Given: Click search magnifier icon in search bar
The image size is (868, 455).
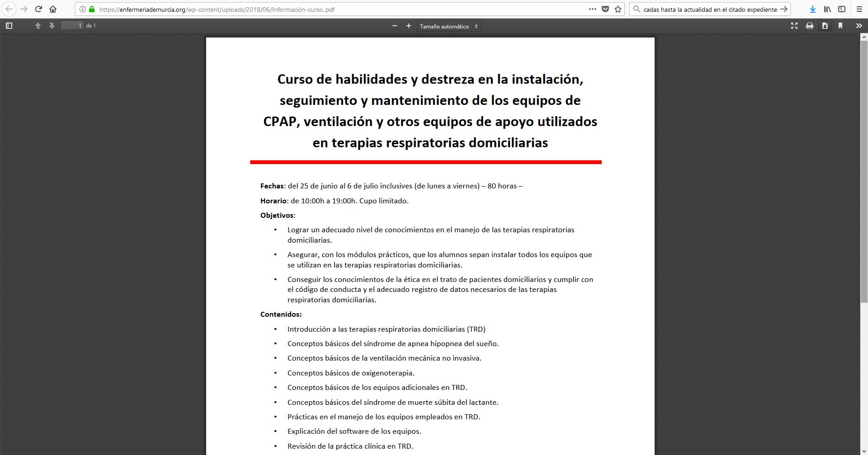Looking at the screenshot, I should click(x=637, y=9).
